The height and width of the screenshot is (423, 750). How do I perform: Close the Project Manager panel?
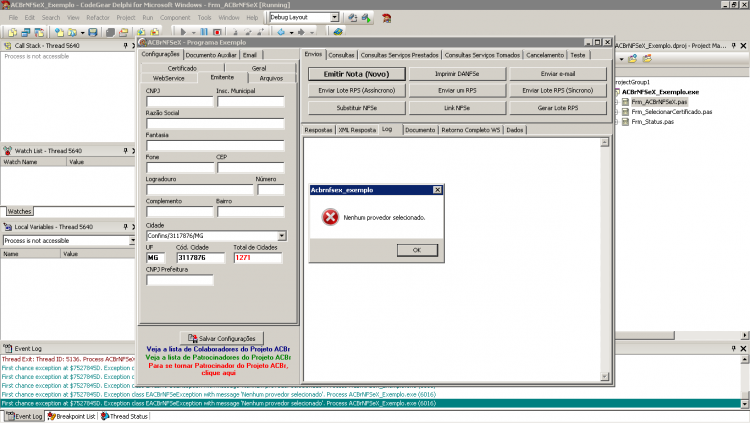743,45
